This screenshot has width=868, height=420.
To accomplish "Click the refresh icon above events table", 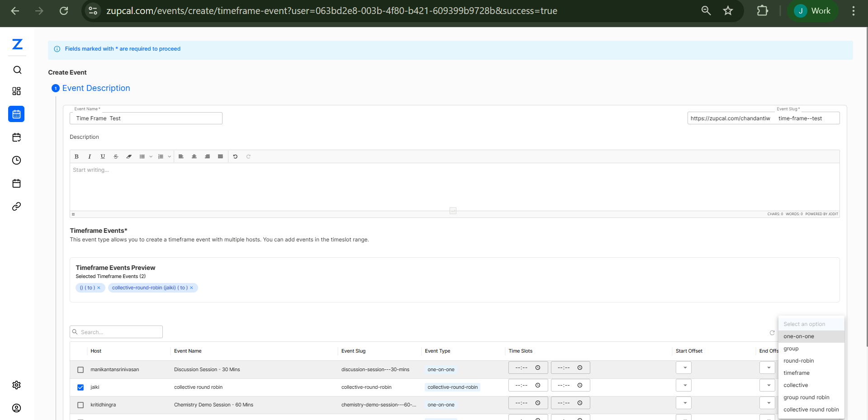I will (x=772, y=333).
